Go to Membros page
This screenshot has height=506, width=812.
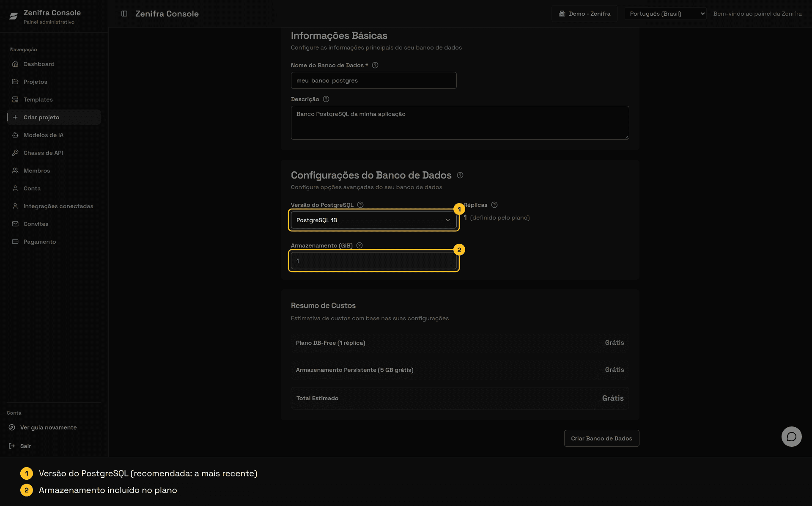54,170
